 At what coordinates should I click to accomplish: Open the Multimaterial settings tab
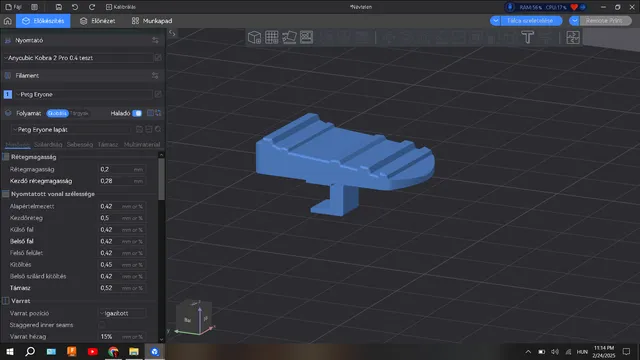(x=142, y=144)
